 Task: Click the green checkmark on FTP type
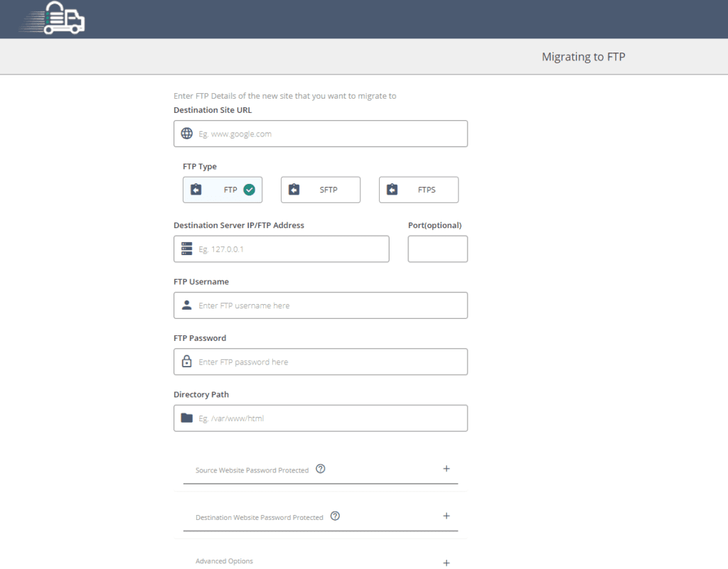tap(250, 190)
